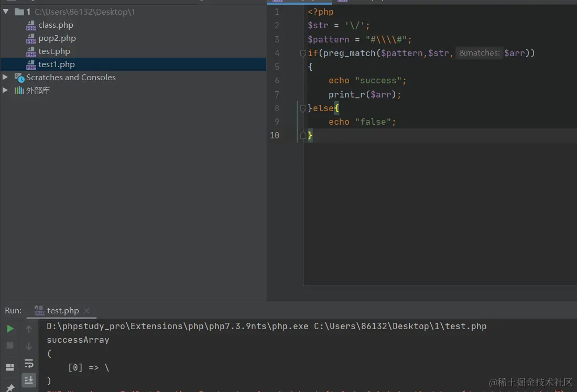Collapse else block fold marker line 8

click(303, 108)
